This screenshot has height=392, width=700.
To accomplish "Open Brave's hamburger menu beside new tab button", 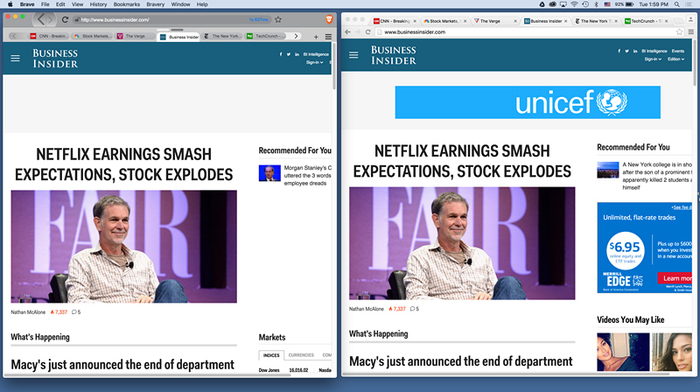I will (x=328, y=37).
